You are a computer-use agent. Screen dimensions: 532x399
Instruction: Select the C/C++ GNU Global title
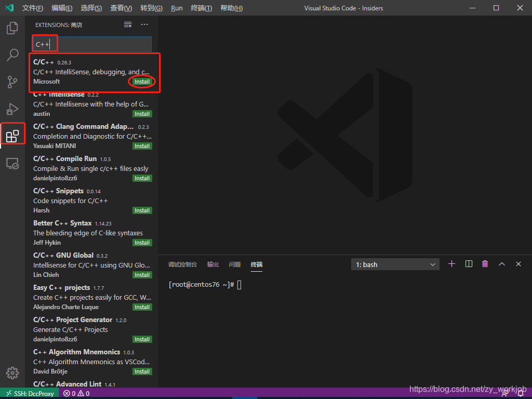point(63,256)
